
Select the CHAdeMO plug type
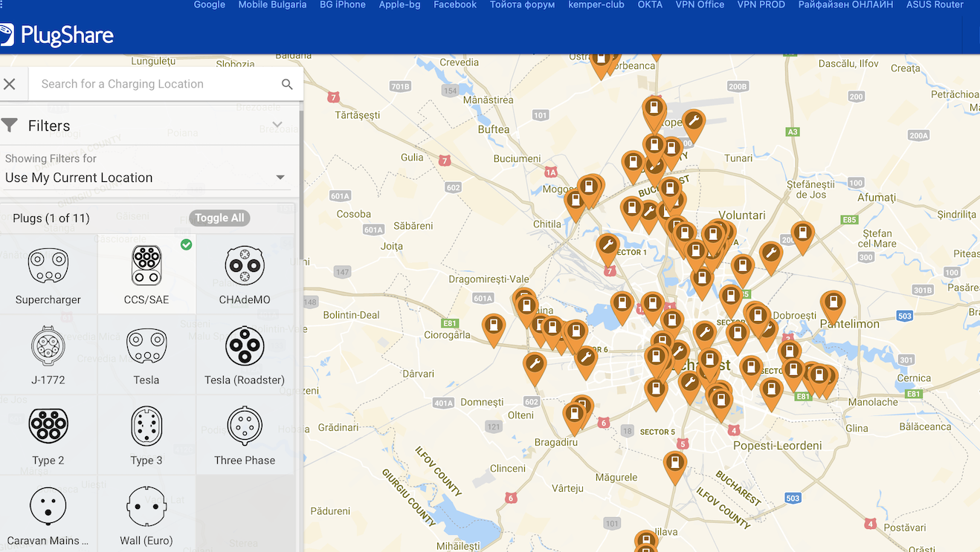coord(245,267)
